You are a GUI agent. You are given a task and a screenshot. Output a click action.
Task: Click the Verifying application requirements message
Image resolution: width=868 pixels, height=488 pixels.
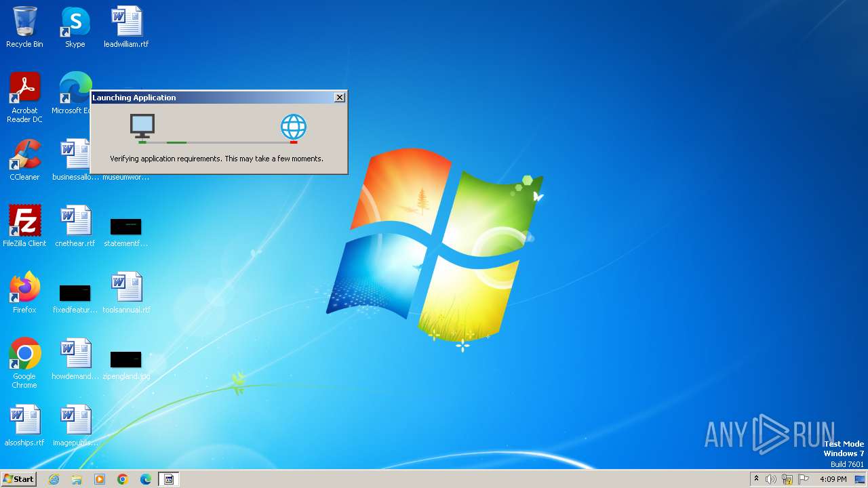(x=217, y=159)
